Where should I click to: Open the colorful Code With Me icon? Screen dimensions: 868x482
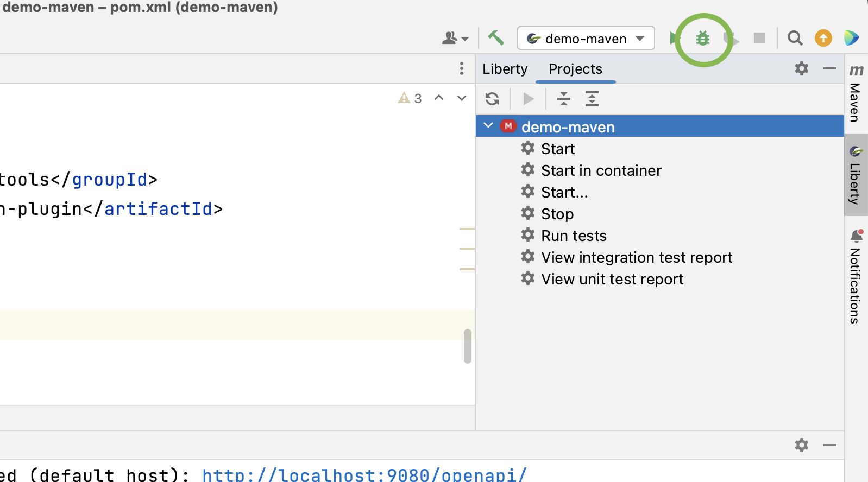851,38
